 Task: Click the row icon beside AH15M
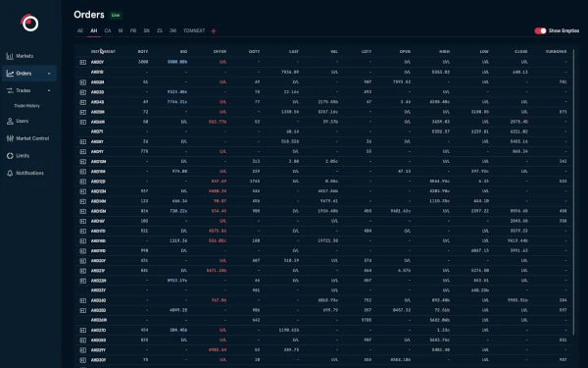click(83, 211)
